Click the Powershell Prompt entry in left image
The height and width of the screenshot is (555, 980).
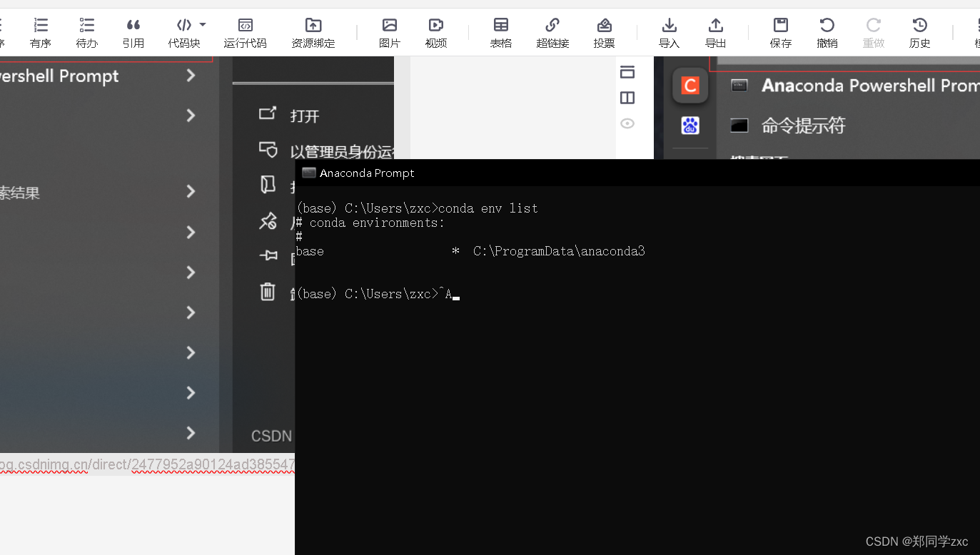[x=59, y=76]
